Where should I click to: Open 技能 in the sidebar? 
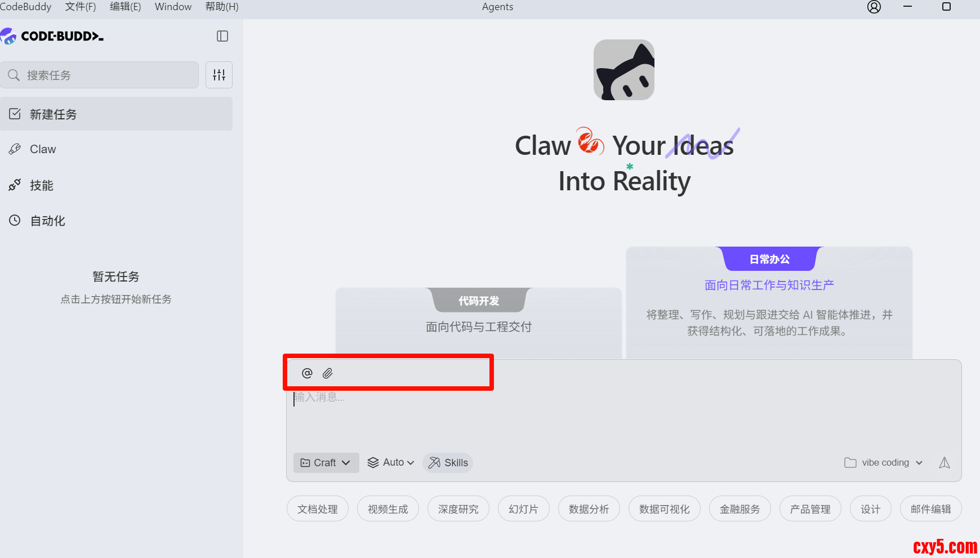point(116,185)
